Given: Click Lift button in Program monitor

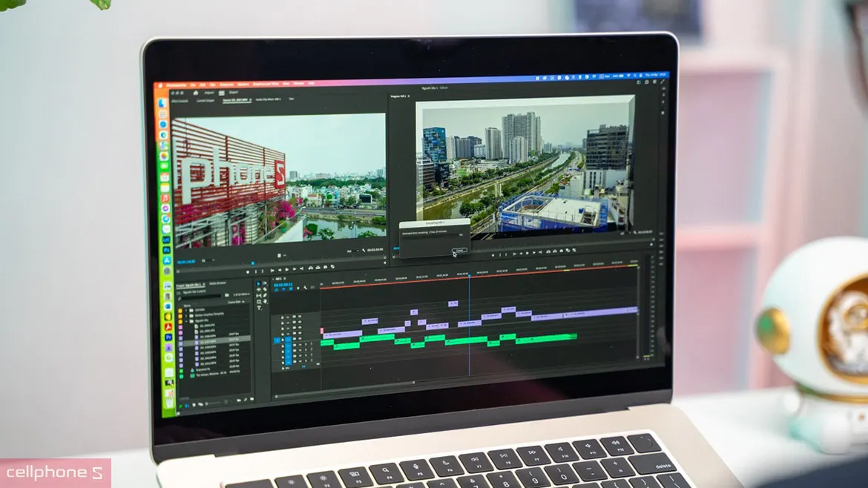Looking at the screenshot, I should (x=548, y=251).
